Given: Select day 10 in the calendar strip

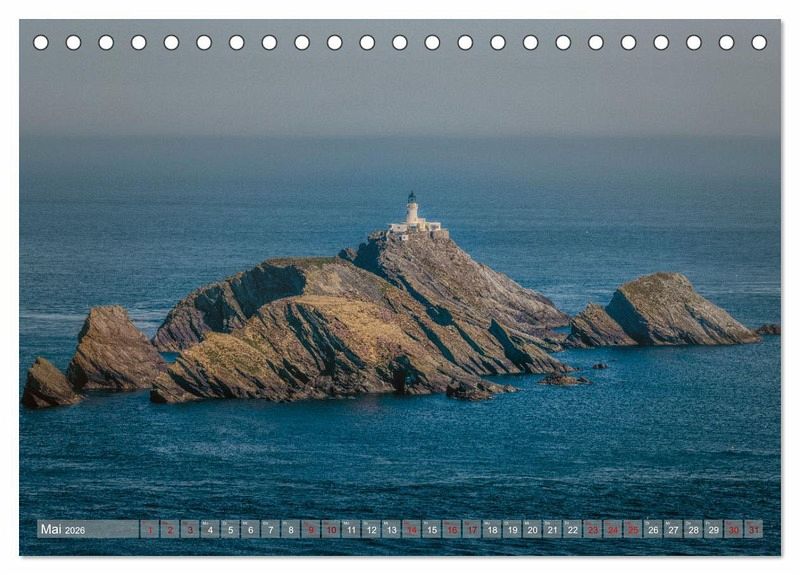Looking at the screenshot, I should pos(331,529).
